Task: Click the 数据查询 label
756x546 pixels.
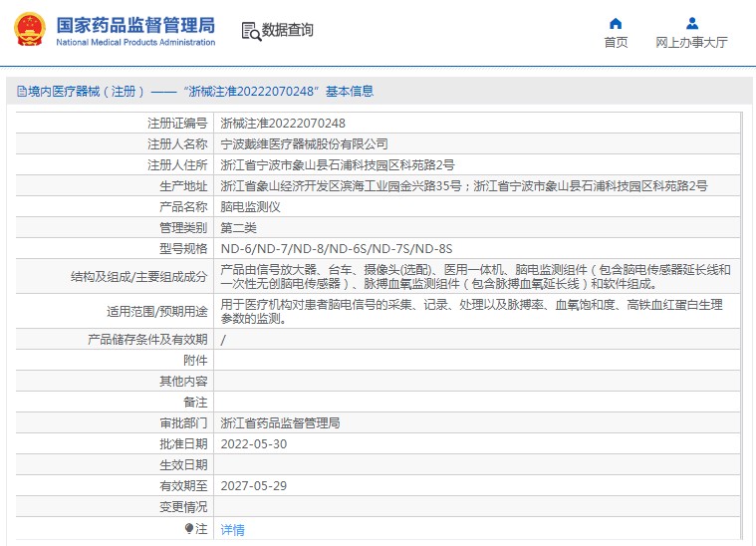Action: click(x=287, y=30)
